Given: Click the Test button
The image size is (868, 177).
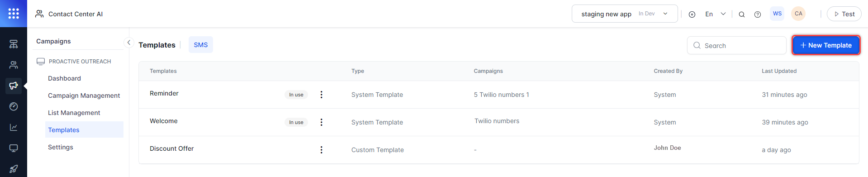Looking at the screenshot, I should 844,14.
